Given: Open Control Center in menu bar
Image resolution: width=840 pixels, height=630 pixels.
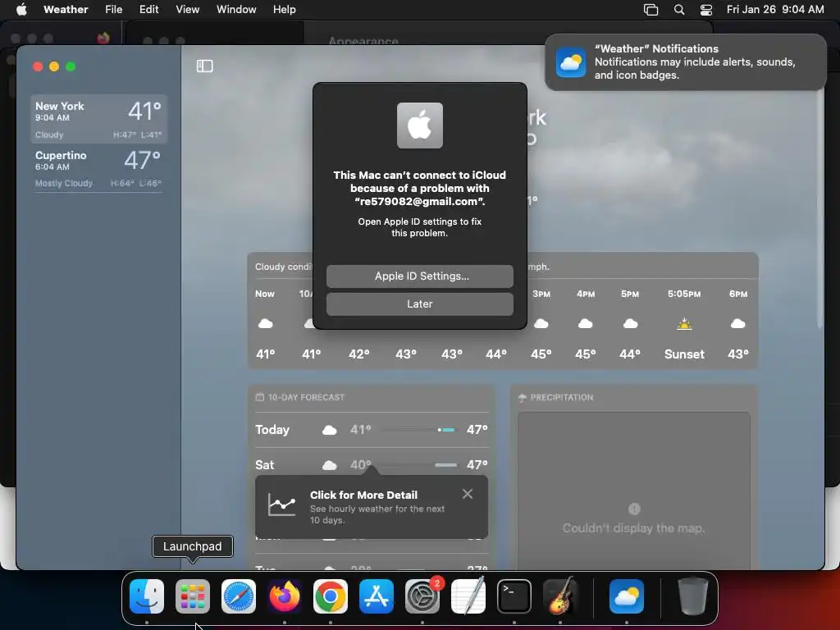Looking at the screenshot, I should pyautogui.click(x=706, y=10).
